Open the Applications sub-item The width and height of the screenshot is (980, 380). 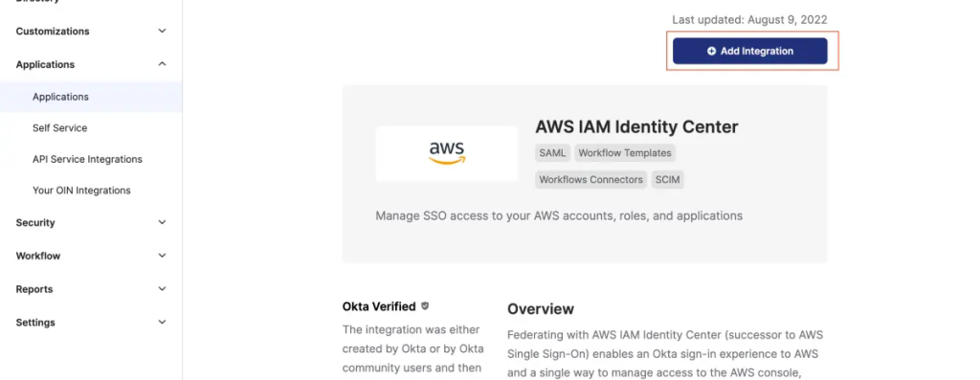click(60, 97)
